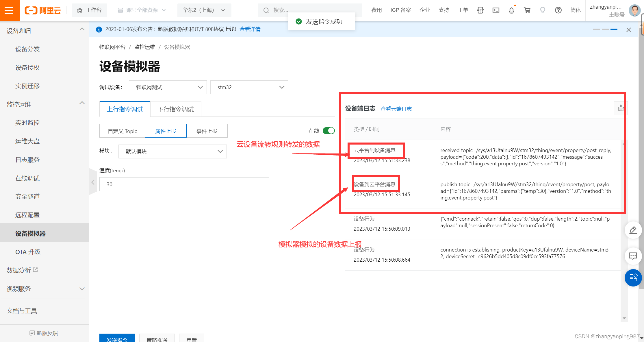Open the floating chat feedback icon

coord(633,256)
